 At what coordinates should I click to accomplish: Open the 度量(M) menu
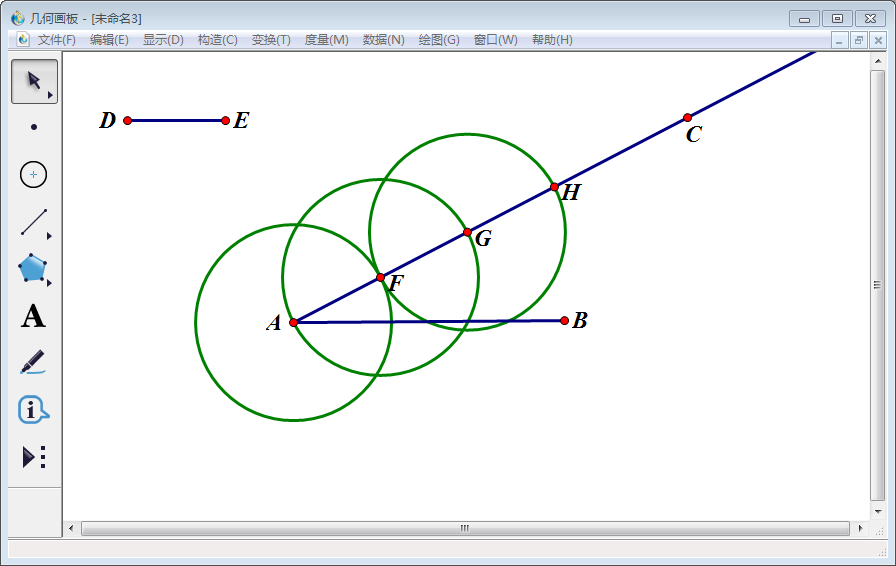pyautogui.click(x=326, y=40)
